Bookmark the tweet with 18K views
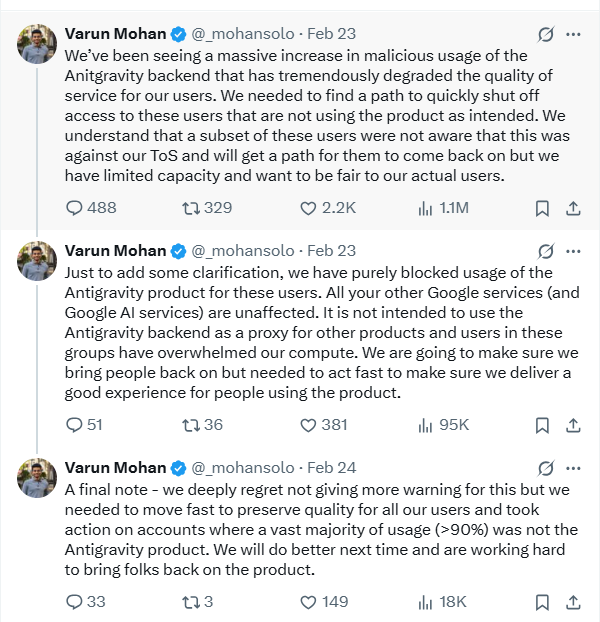This screenshot has width=600, height=622. click(541, 601)
